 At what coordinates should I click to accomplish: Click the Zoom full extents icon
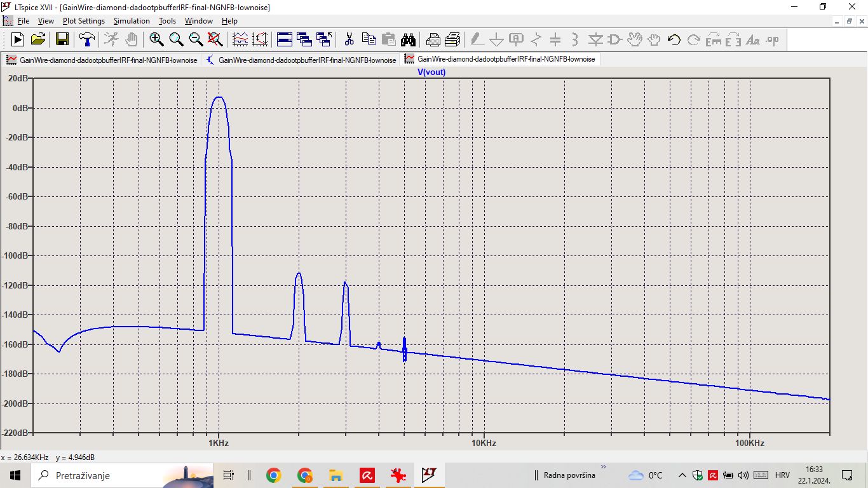pos(215,39)
